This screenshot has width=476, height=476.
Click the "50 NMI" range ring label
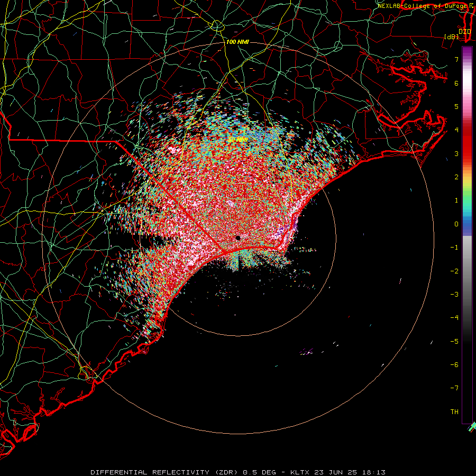point(237,140)
